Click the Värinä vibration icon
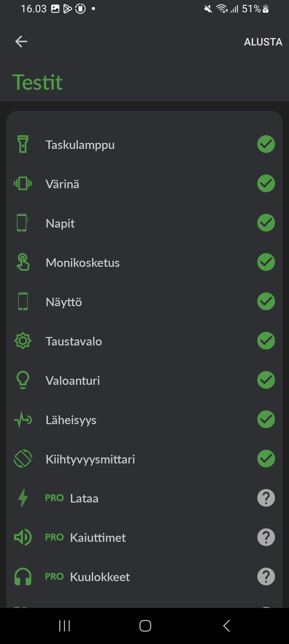This screenshot has width=289, height=644. point(23,184)
